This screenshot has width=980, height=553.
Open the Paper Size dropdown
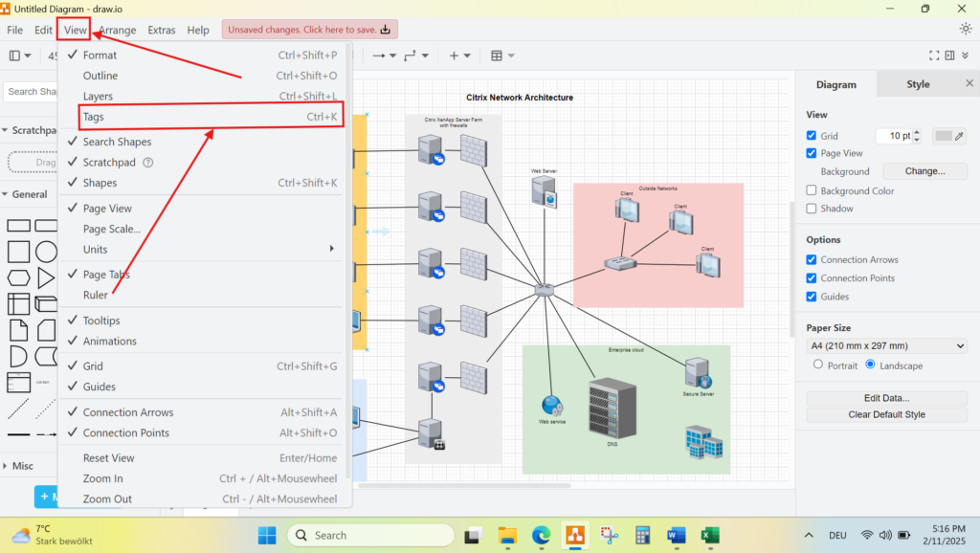(886, 346)
